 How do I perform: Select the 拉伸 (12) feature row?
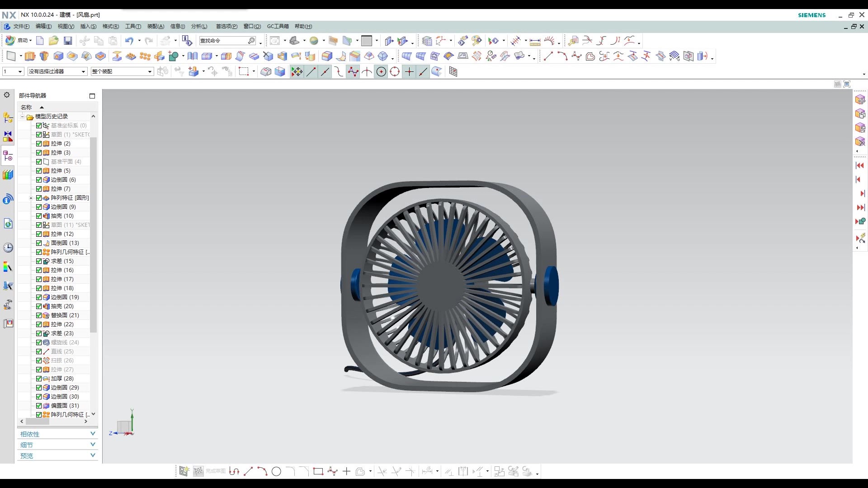[x=62, y=234]
